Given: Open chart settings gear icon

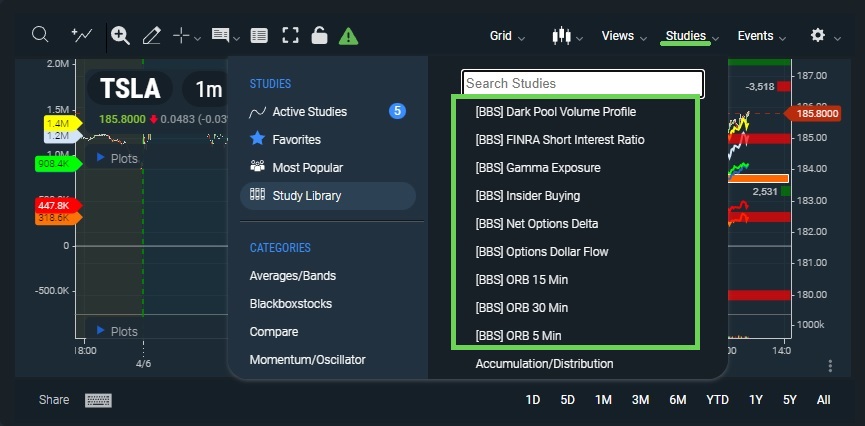Looking at the screenshot, I should [x=818, y=35].
